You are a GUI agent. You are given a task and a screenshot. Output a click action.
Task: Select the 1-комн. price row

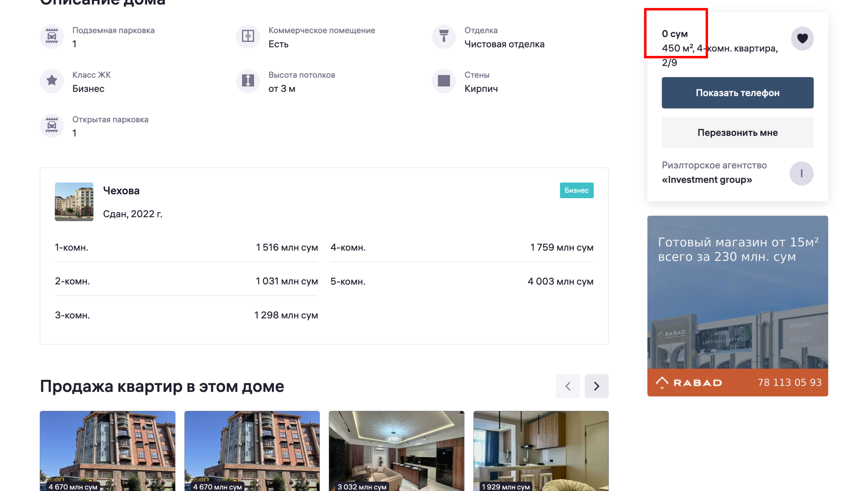186,247
